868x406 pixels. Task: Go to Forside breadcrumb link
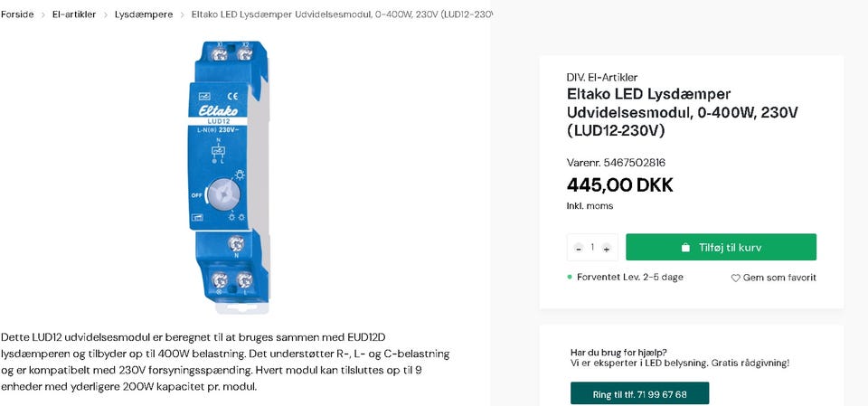pyautogui.click(x=17, y=14)
